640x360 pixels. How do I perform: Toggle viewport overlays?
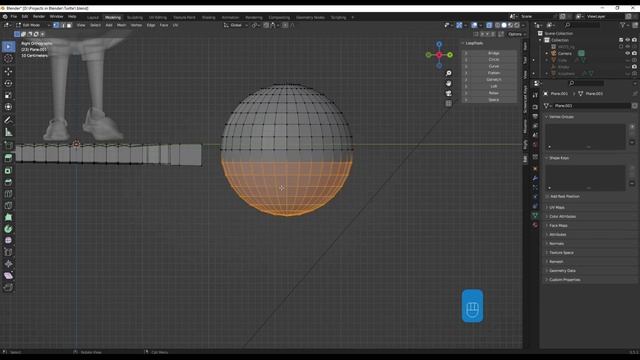click(474, 25)
